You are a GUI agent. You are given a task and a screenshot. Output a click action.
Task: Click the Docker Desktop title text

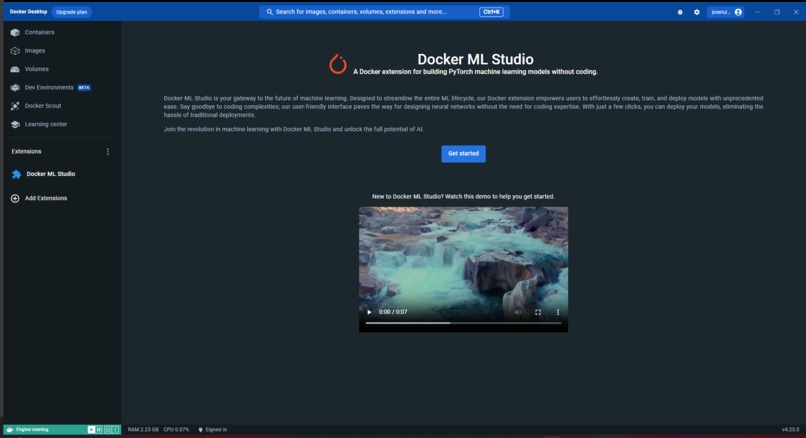point(28,12)
